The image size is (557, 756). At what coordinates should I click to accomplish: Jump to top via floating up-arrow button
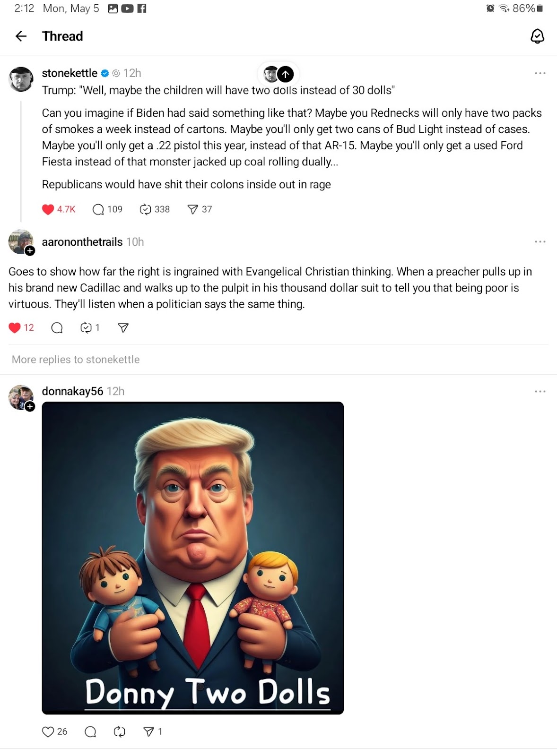click(x=286, y=74)
